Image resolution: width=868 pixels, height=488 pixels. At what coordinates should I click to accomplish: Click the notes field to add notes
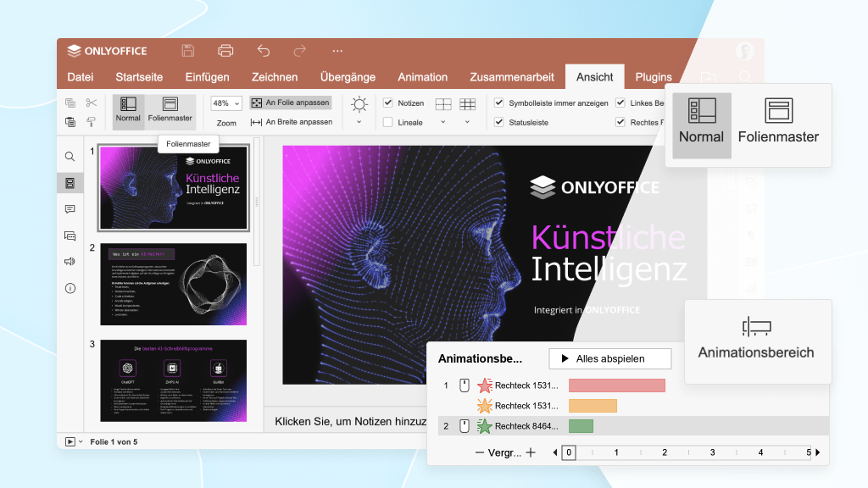[x=350, y=422]
